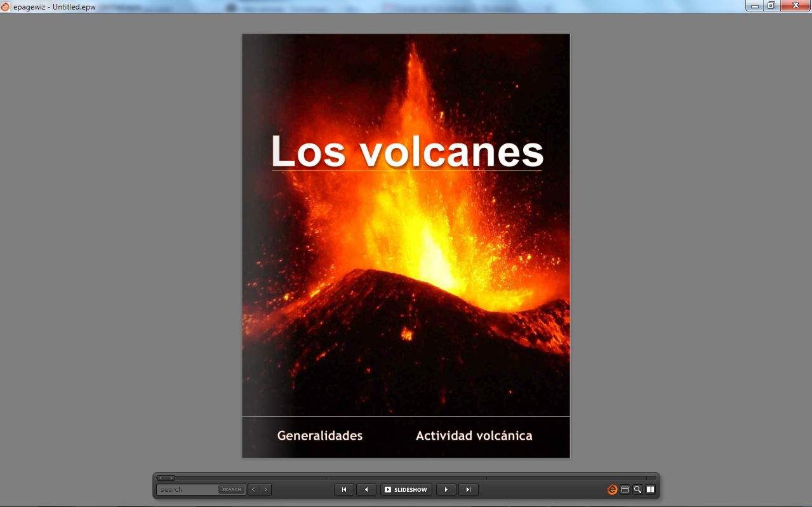The height and width of the screenshot is (507, 812).
Task: Click the orange epagewiz logo icon in toolbar
Action: [x=612, y=490]
